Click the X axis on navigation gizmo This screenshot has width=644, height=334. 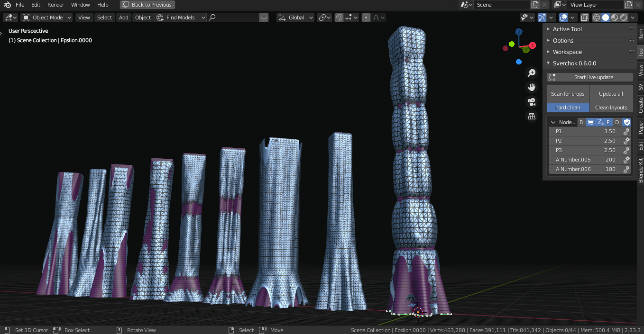tap(532, 45)
